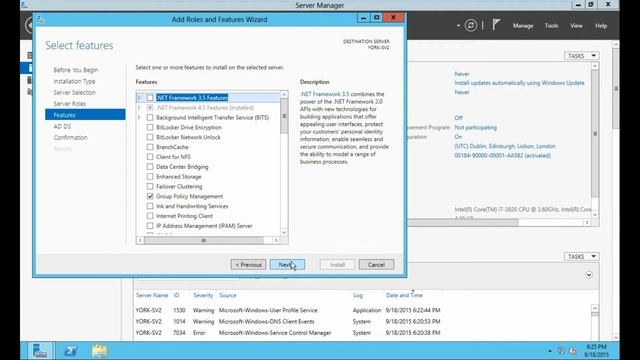The height and width of the screenshot is (360, 640).
Task: Click the taskbar clock
Action: [596, 351]
